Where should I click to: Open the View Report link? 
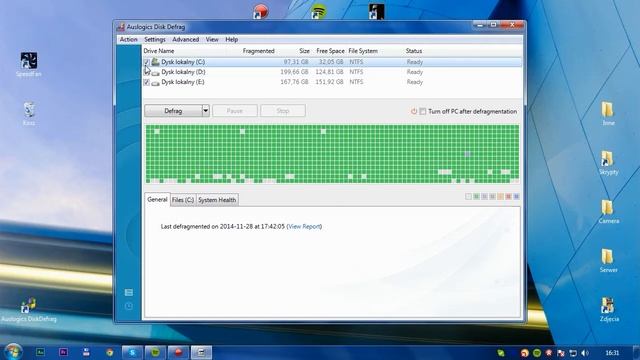click(304, 227)
